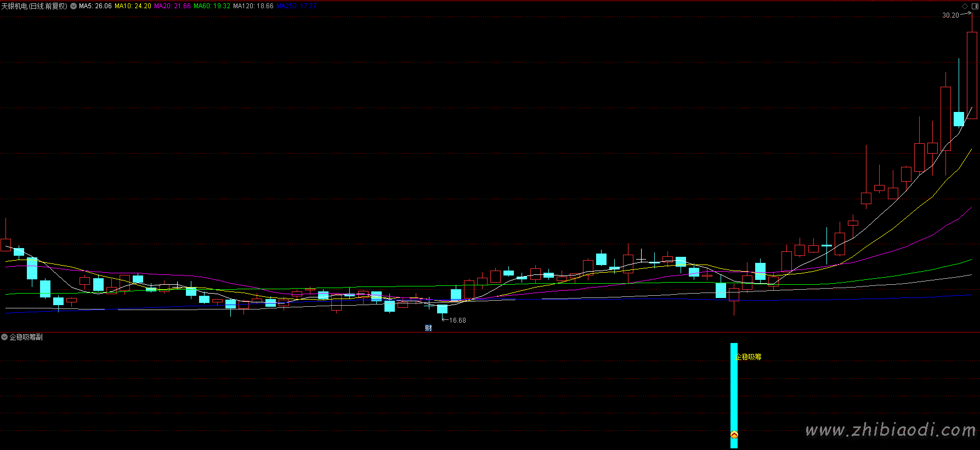Click the green MA60 indicator label

click(212, 6)
